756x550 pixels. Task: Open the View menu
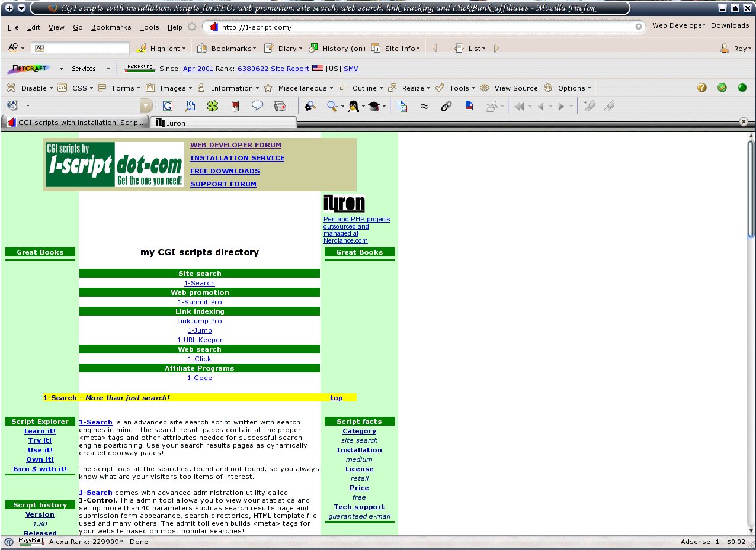pos(56,27)
